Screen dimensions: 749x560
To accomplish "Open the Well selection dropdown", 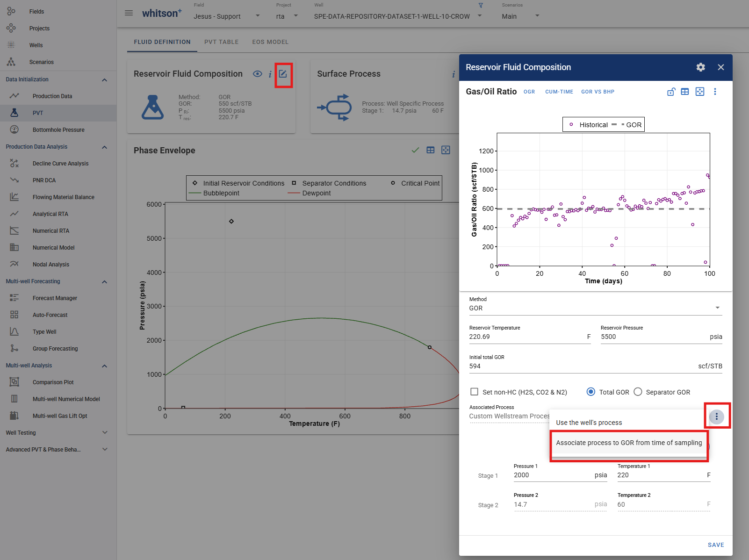I will point(398,16).
